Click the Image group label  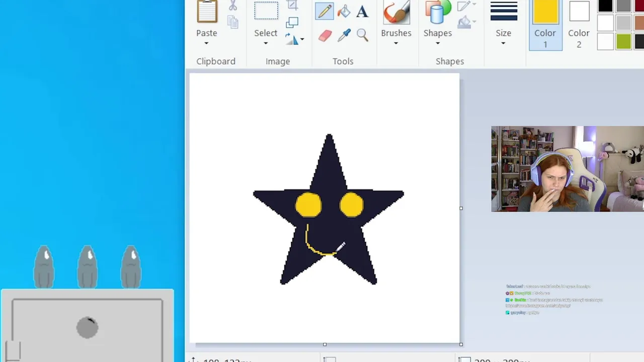(x=278, y=61)
